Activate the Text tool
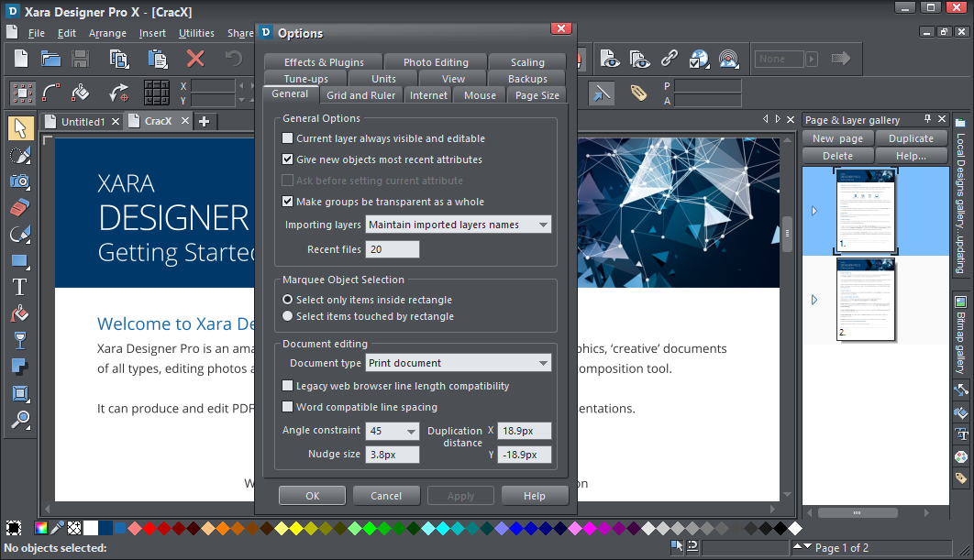This screenshot has width=974, height=560. click(x=20, y=288)
